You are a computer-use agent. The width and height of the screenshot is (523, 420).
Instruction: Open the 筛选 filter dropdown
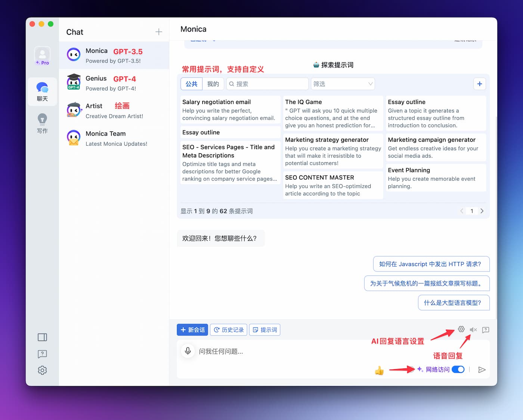(x=343, y=84)
